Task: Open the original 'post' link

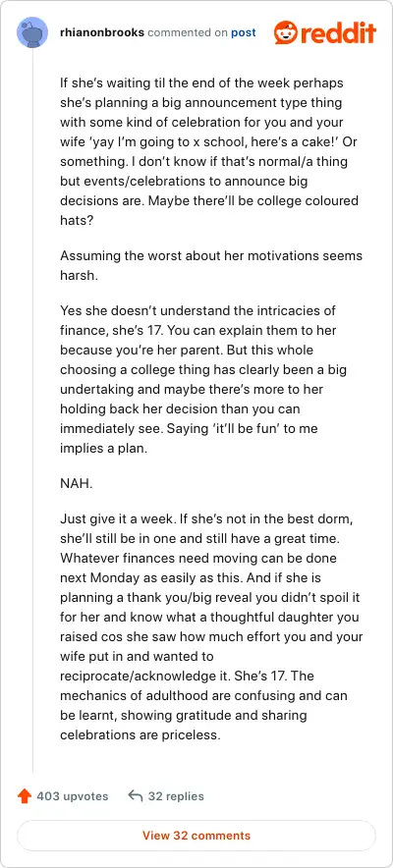Action: pos(244,32)
